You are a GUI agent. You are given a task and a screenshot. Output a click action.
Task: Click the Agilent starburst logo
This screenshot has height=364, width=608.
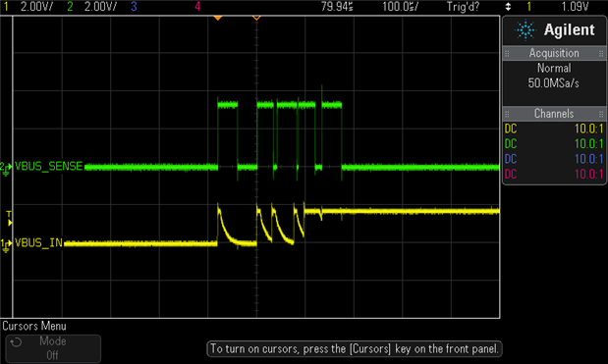[x=525, y=29]
